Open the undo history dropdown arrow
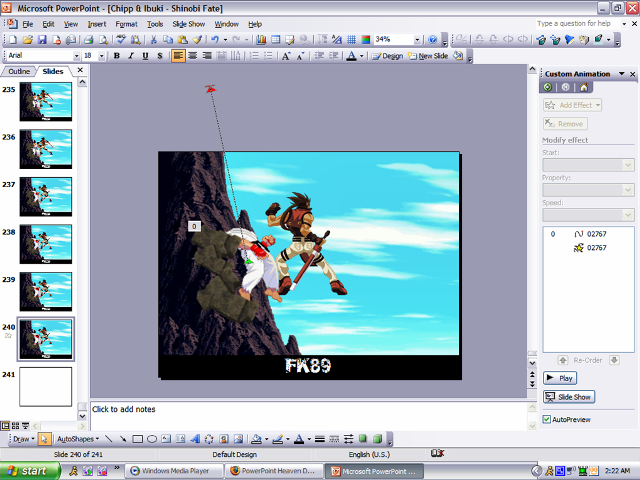Image resolution: width=640 pixels, height=480 pixels. [x=225, y=40]
